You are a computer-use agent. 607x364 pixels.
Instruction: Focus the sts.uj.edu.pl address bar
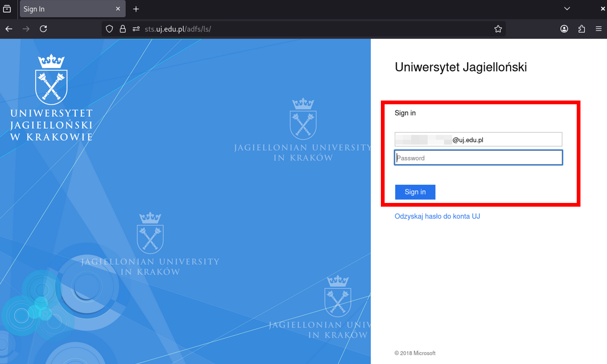pyautogui.click(x=303, y=29)
